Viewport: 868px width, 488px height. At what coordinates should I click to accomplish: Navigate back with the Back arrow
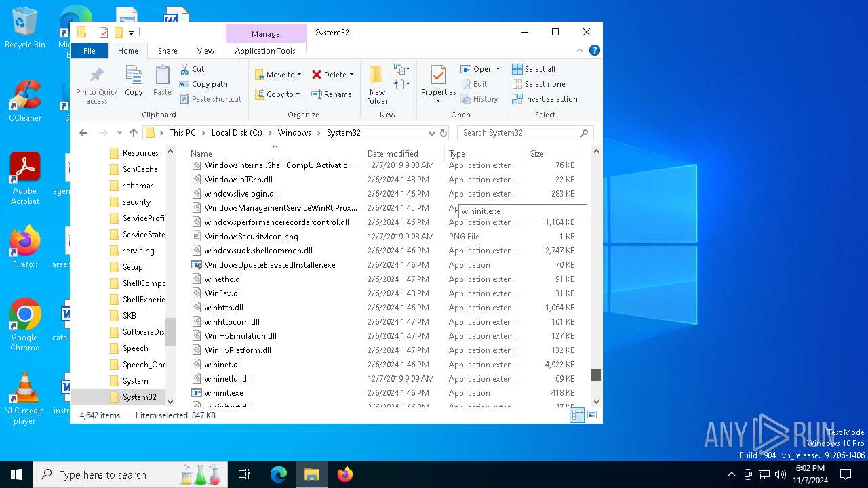(x=83, y=133)
